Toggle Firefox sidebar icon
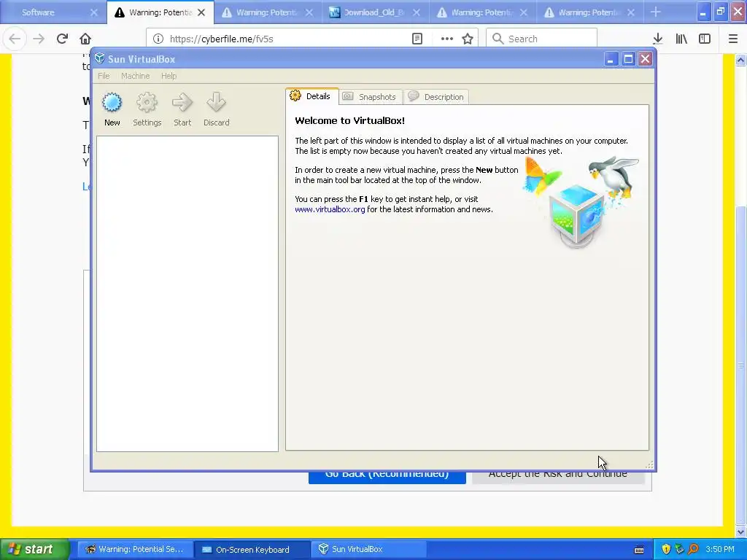Viewport: 747px width, 560px height. click(705, 39)
